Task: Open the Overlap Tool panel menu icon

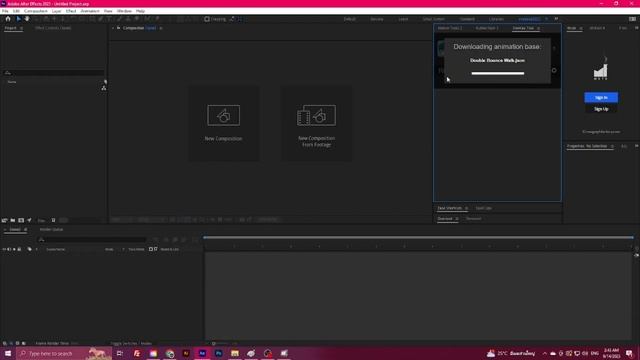Action: [538, 28]
